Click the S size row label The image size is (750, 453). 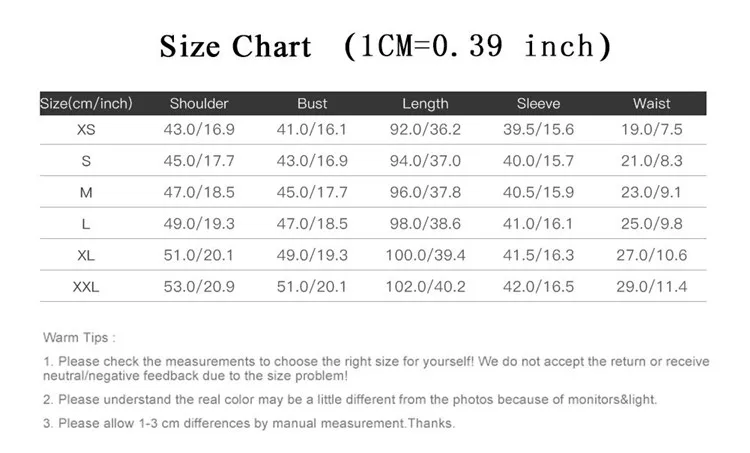(x=86, y=161)
